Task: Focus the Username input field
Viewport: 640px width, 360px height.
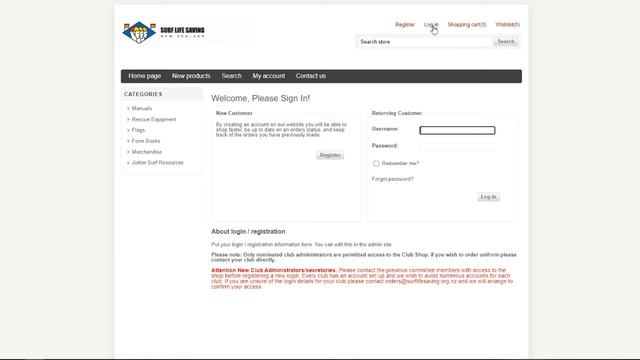Action: click(x=457, y=130)
